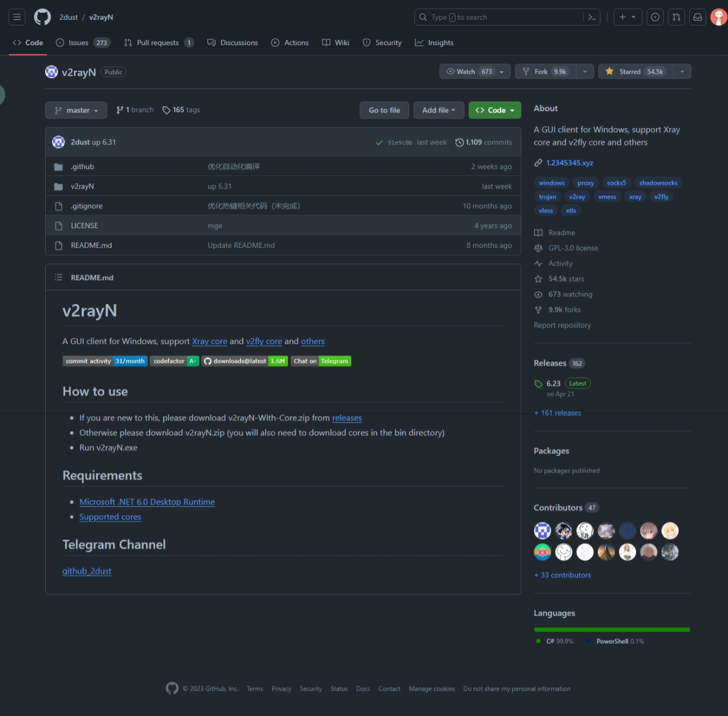Open the releases link in README
This screenshot has width=728, height=716.
pyautogui.click(x=347, y=418)
